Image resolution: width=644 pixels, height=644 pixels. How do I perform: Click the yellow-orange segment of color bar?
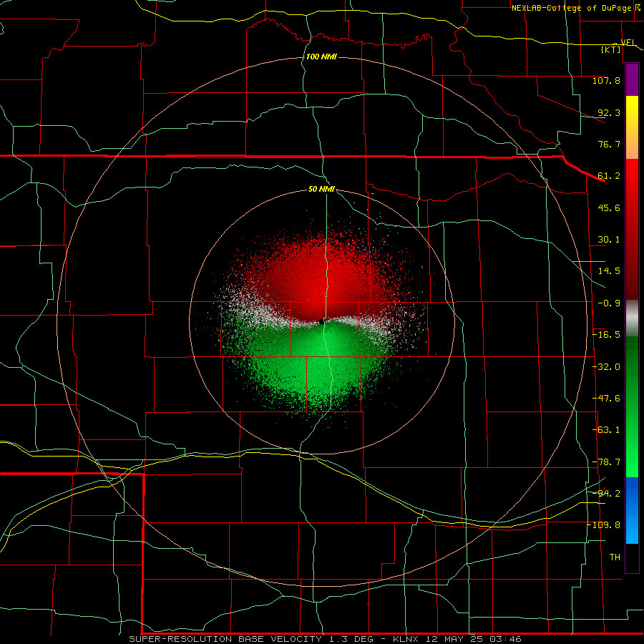(632, 127)
